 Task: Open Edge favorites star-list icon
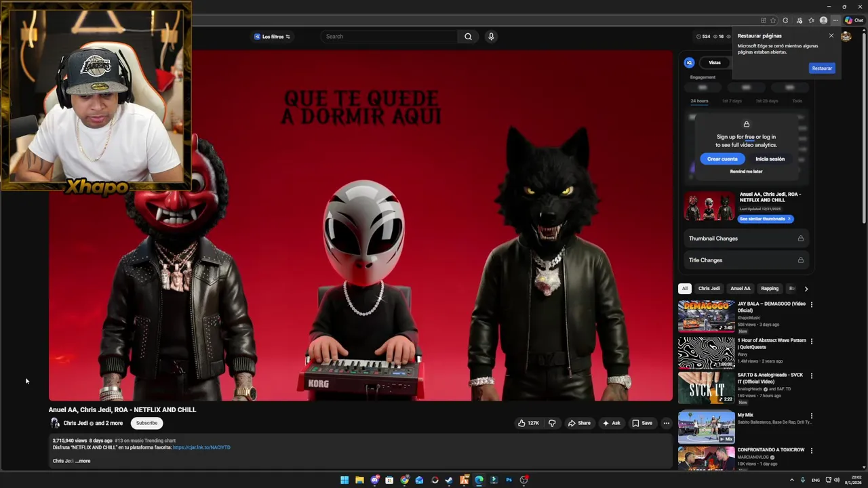(811, 20)
